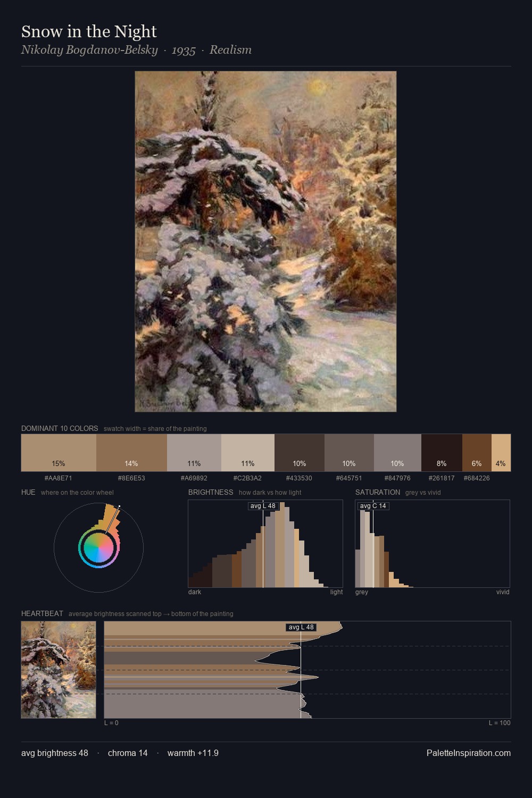Viewport: 532px width, 798px height.
Task: Click the '8%' share label
Action: coord(442,463)
